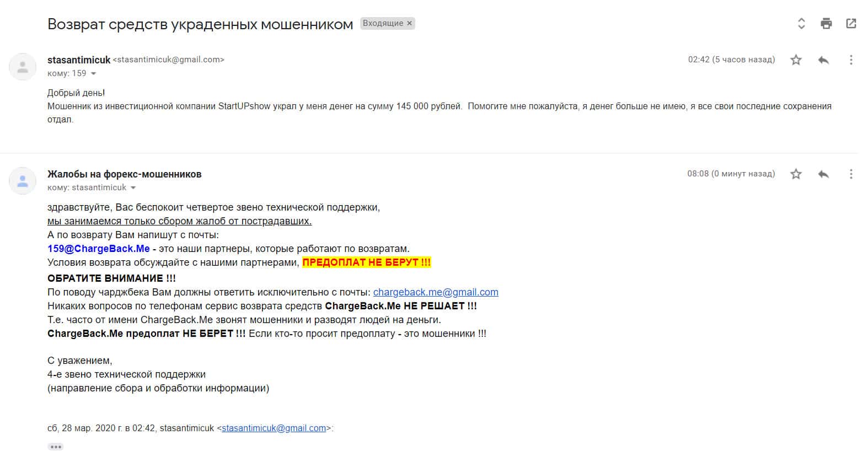Show details for кому: stasantimicuk
Screen dimensions: 868x451
coord(133,188)
